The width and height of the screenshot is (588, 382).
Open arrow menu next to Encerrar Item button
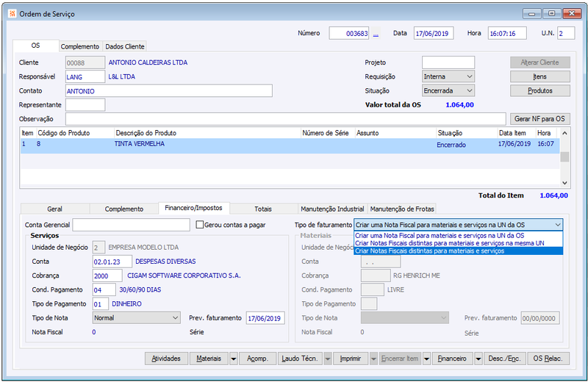[427, 358]
